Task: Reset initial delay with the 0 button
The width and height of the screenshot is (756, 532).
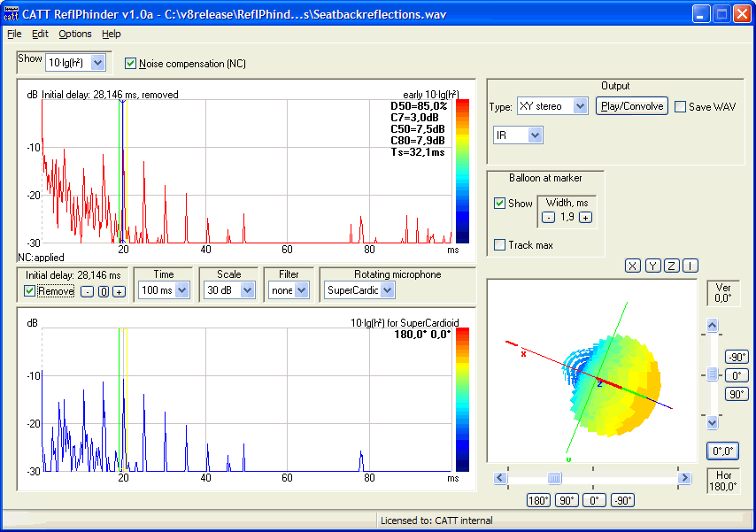Action: (x=103, y=291)
